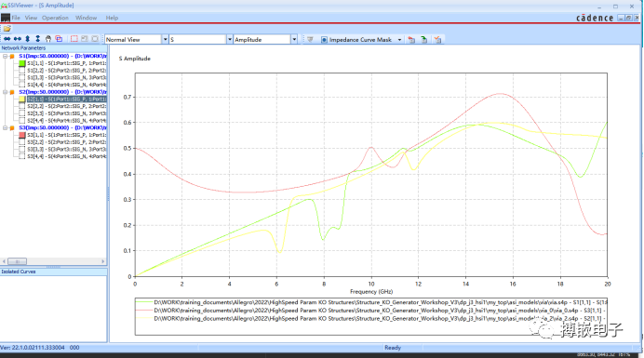Click the Impedance Curve Mask button
644x358 pixels.
(x=356, y=39)
